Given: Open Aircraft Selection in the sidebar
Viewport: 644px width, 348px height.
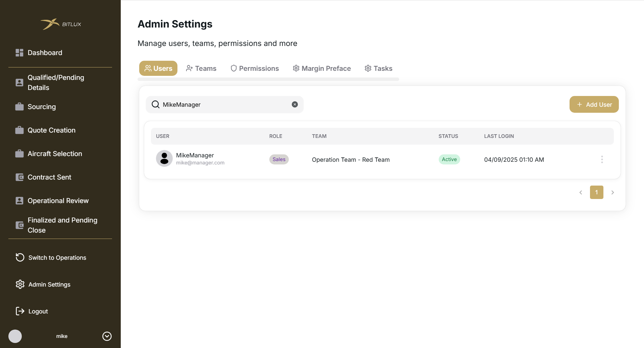Looking at the screenshot, I should tap(55, 154).
